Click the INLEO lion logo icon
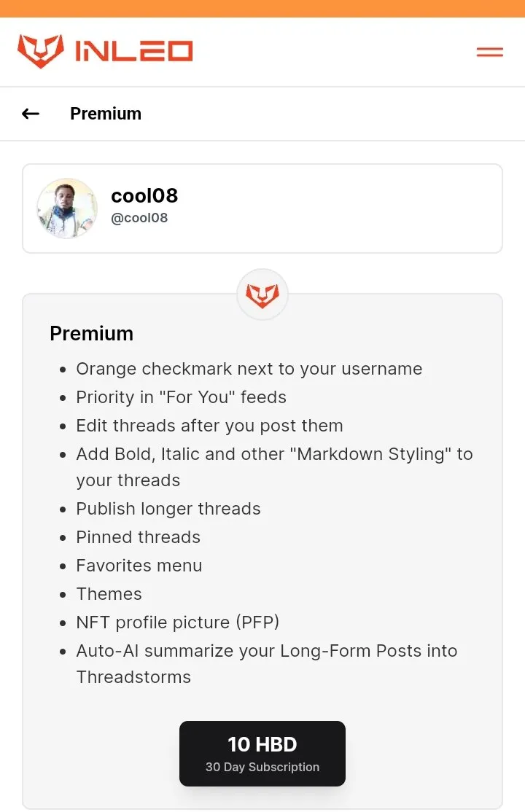The image size is (525, 812). coord(40,51)
